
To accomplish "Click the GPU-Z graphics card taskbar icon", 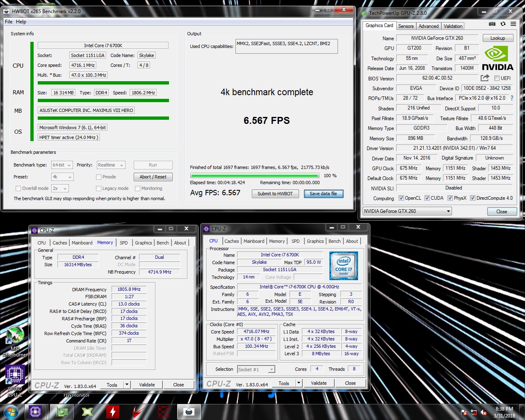I will (x=62, y=411).
